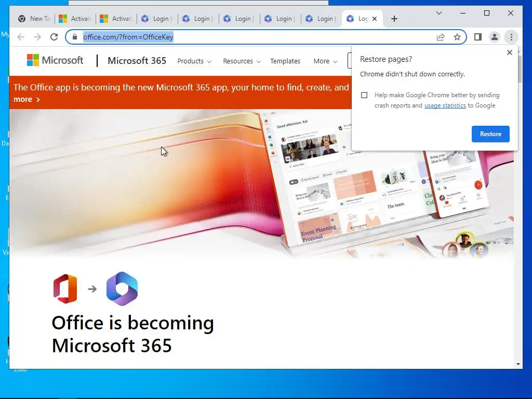
Task: Click the share this page icon
Action: (441, 37)
